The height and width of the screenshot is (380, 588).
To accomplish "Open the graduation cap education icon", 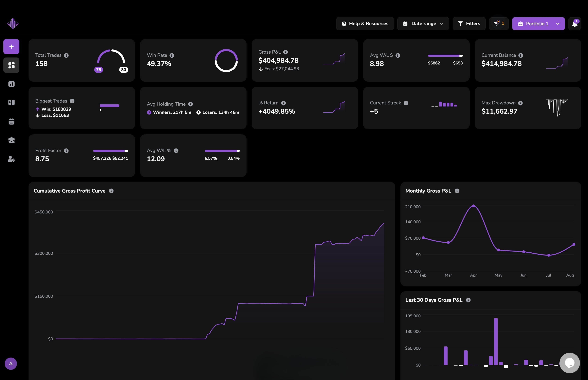I will [11, 140].
